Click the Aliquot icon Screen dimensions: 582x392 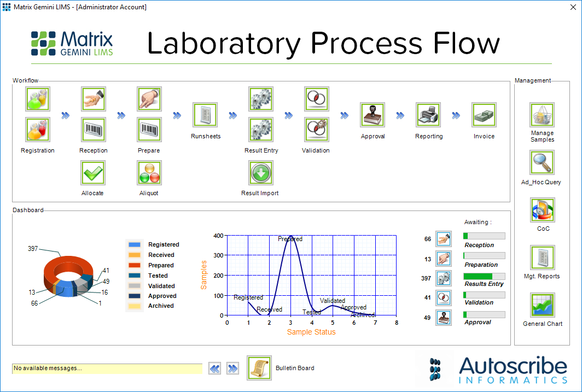coord(149,173)
